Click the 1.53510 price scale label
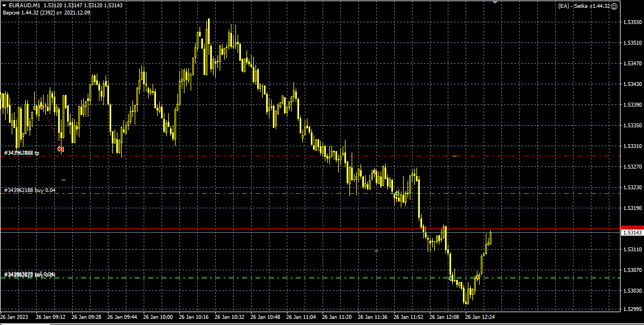 [632, 42]
